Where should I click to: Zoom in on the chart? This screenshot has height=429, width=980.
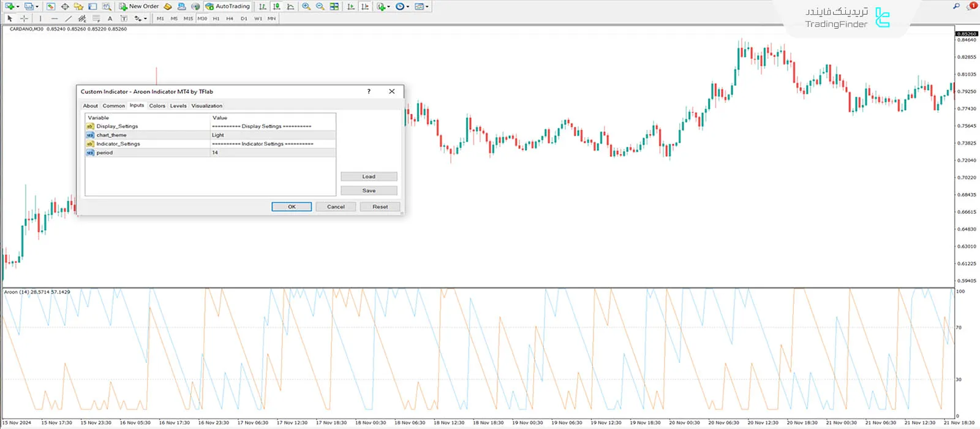pos(306,6)
